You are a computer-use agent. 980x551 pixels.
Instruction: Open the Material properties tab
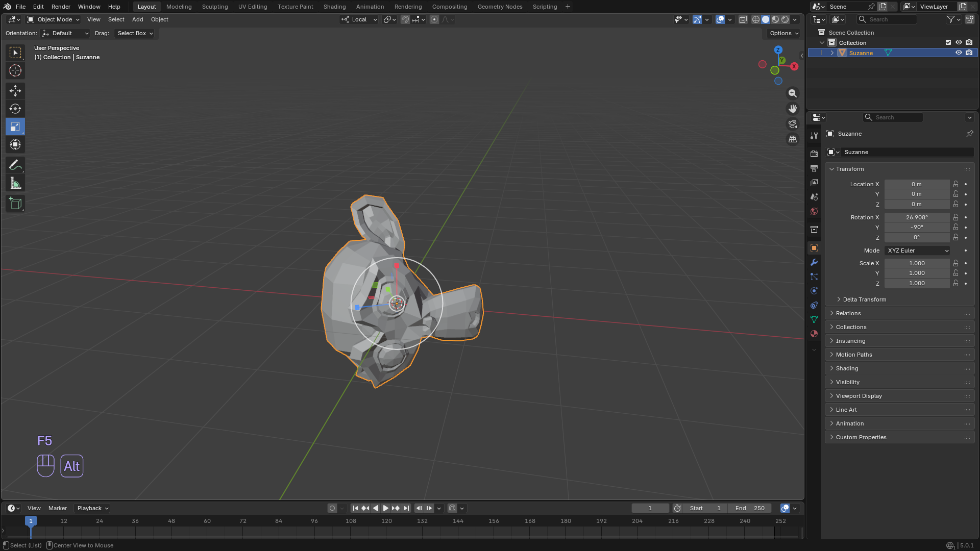pyautogui.click(x=814, y=334)
